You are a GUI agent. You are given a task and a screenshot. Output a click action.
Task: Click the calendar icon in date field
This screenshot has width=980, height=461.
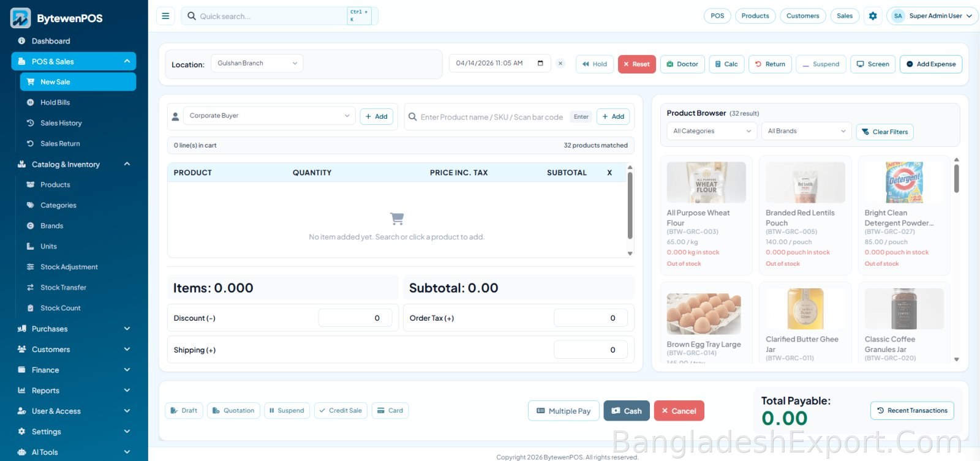point(540,63)
